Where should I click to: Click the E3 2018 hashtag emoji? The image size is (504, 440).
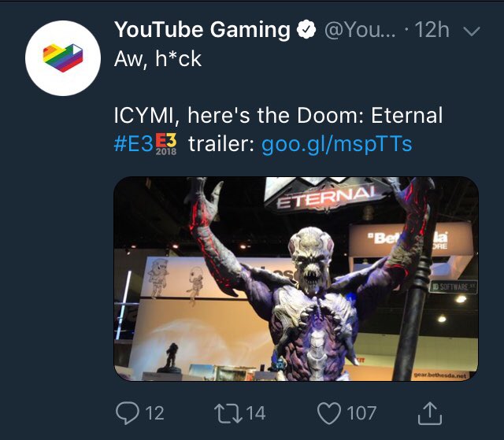pyautogui.click(x=166, y=145)
